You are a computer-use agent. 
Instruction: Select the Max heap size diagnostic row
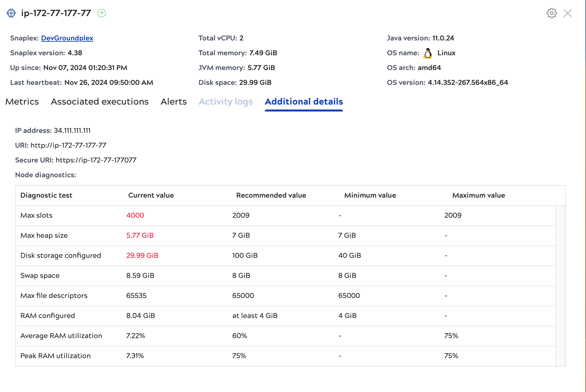pyautogui.click(x=44, y=235)
